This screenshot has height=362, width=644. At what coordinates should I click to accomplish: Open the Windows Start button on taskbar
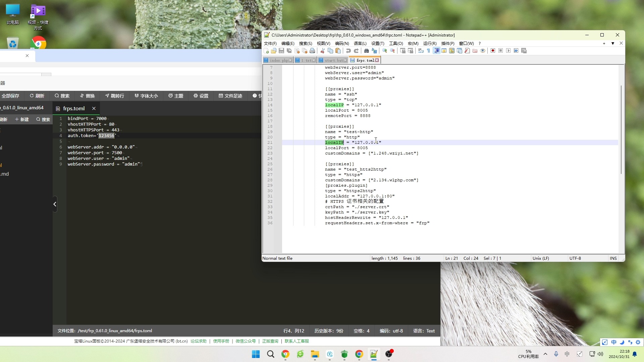pyautogui.click(x=256, y=354)
